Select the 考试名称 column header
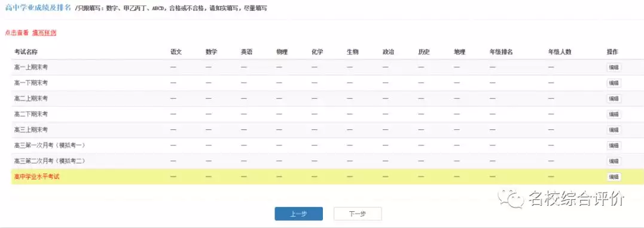 pyautogui.click(x=26, y=51)
